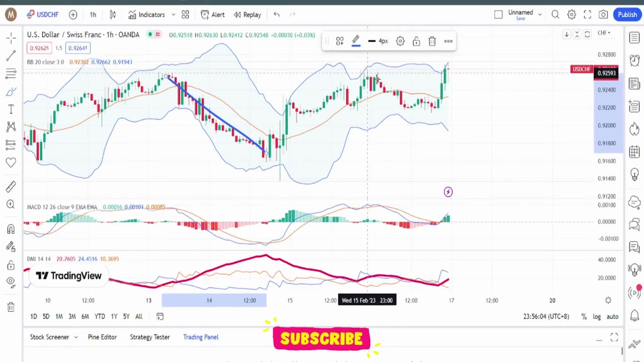Image resolution: width=644 pixels, height=362 pixels.
Task: Open the prediction and measurement tools
Action: [x=11, y=145]
